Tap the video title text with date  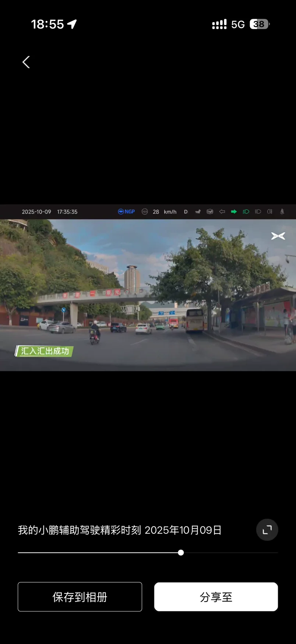(x=120, y=530)
